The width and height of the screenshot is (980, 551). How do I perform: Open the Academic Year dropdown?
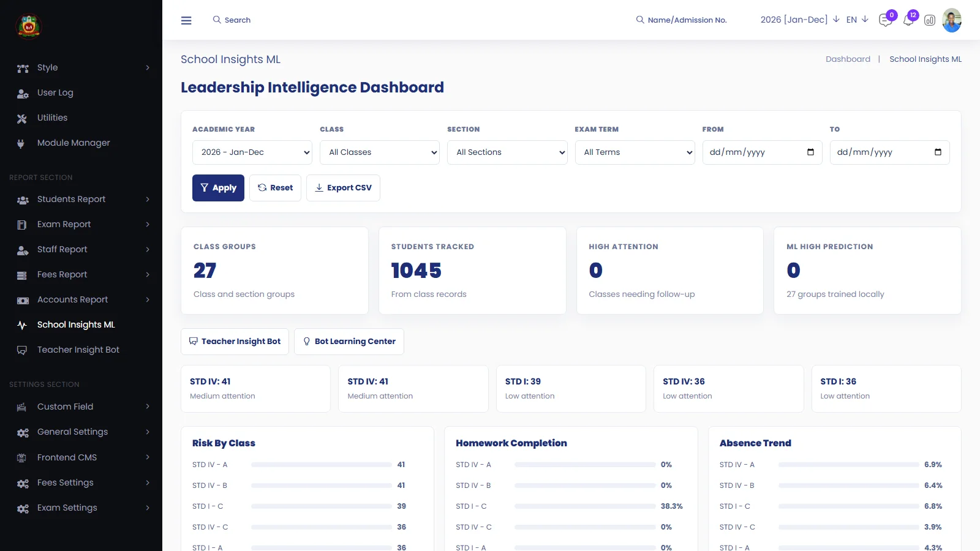(252, 152)
